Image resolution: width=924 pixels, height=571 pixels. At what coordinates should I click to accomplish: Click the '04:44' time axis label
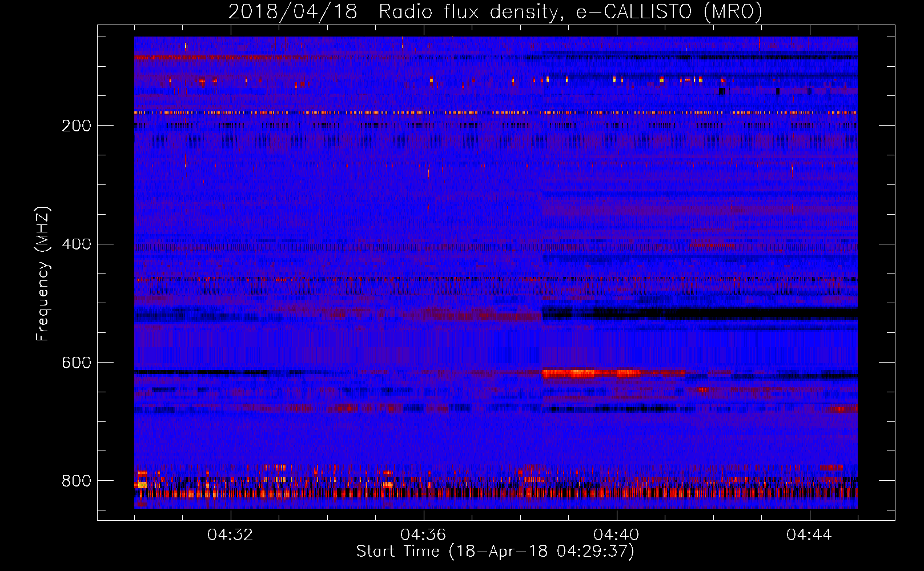coord(809,535)
